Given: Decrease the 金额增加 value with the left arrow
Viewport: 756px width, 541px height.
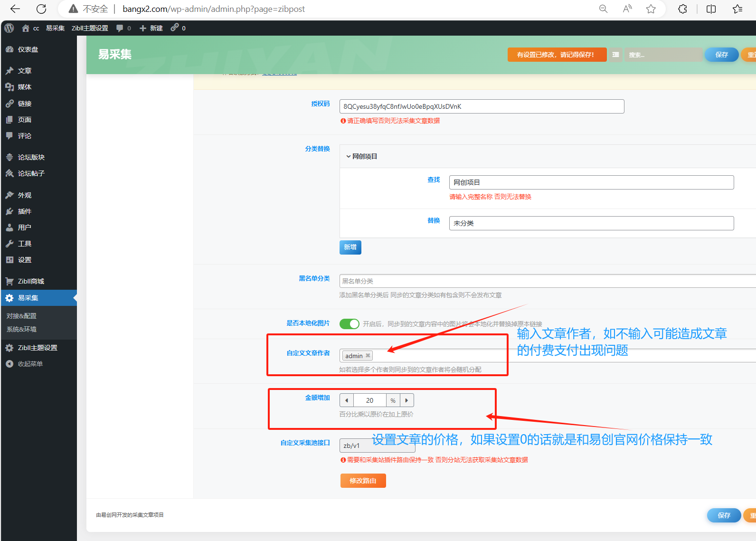Looking at the screenshot, I should tap(347, 400).
